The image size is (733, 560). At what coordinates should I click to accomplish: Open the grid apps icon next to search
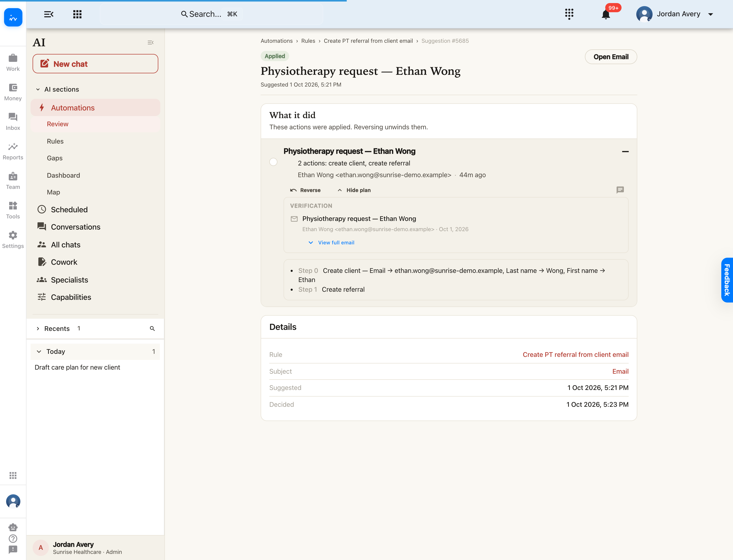pos(77,14)
